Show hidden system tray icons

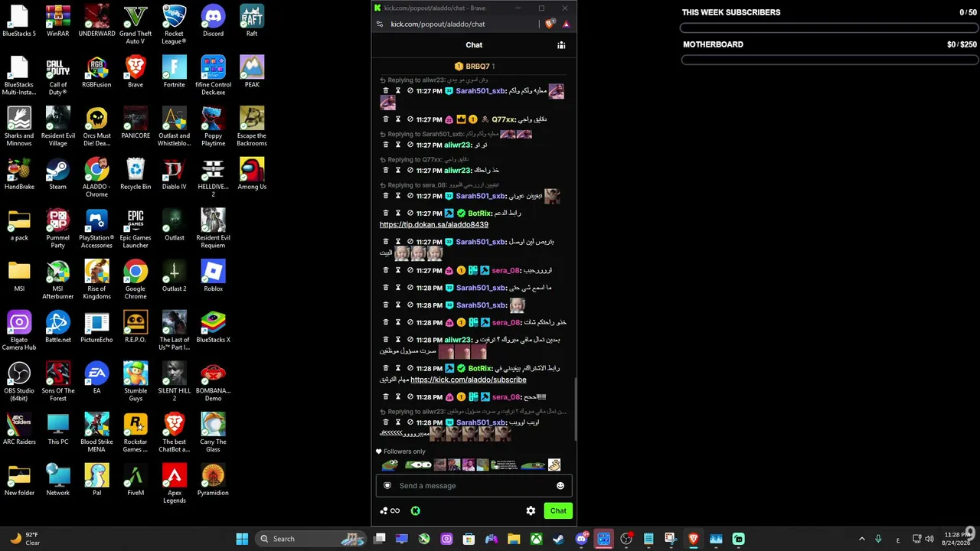(862, 539)
